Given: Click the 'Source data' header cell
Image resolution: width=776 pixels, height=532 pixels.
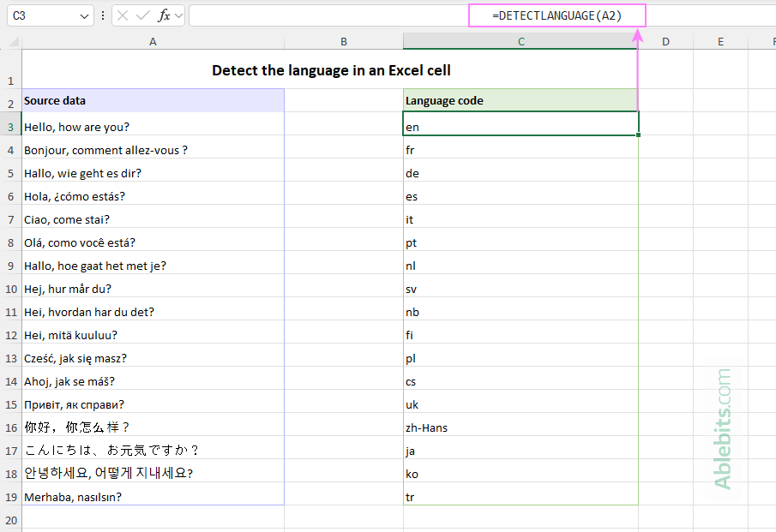Looking at the screenshot, I should coord(153,100).
